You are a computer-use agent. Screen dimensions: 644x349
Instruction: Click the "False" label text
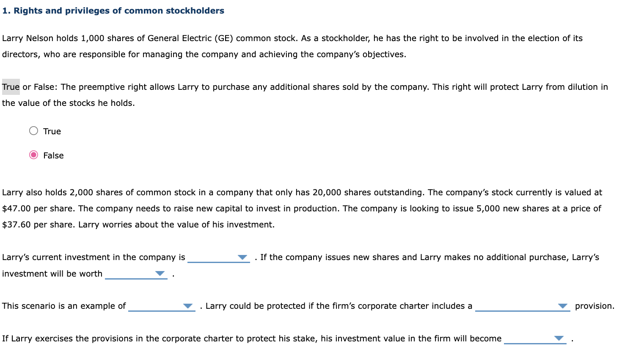[x=53, y=155]
